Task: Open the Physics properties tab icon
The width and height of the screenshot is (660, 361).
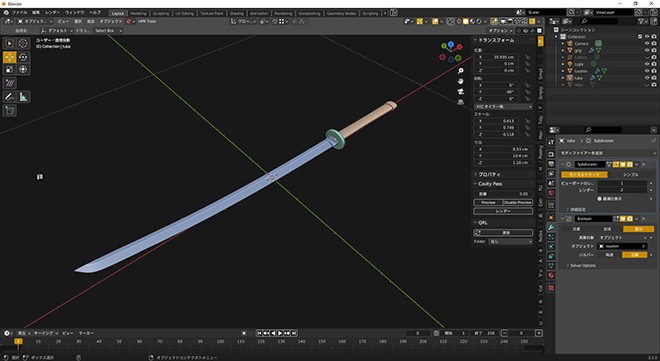Action: pyautogui.click(x=551, y=247)
